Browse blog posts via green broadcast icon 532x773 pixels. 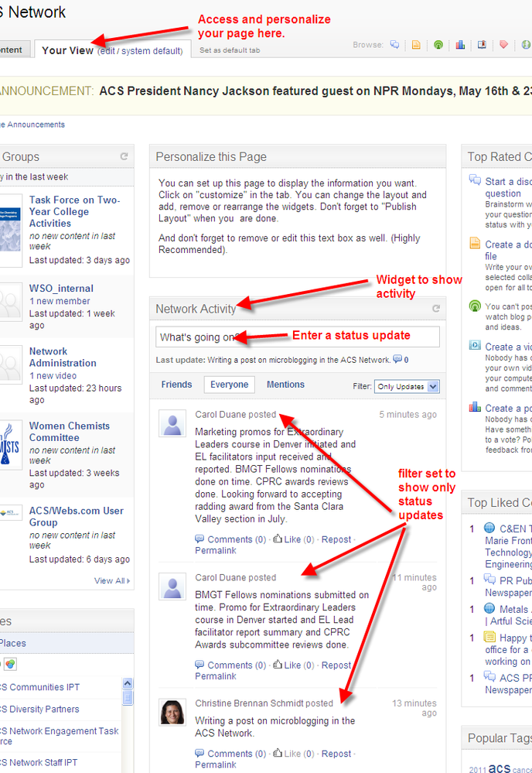click(438, 45)
